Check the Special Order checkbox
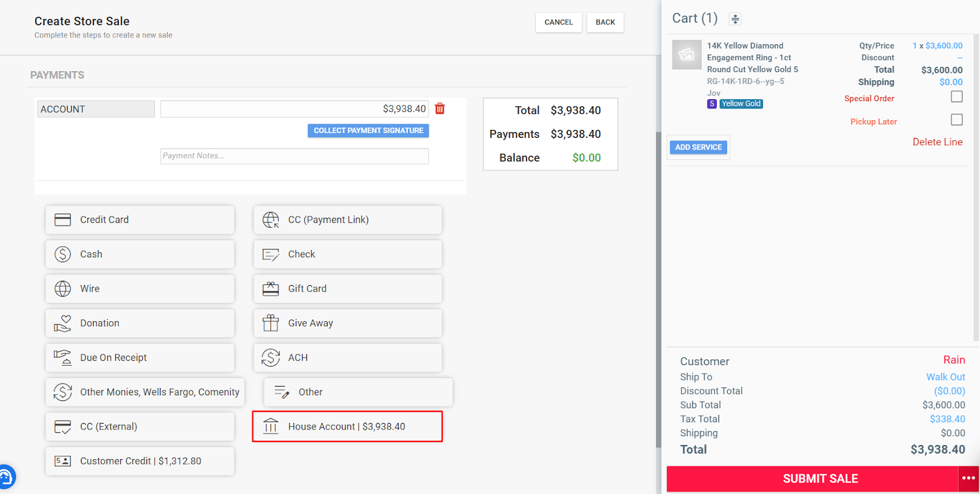 tap(957, 96)
